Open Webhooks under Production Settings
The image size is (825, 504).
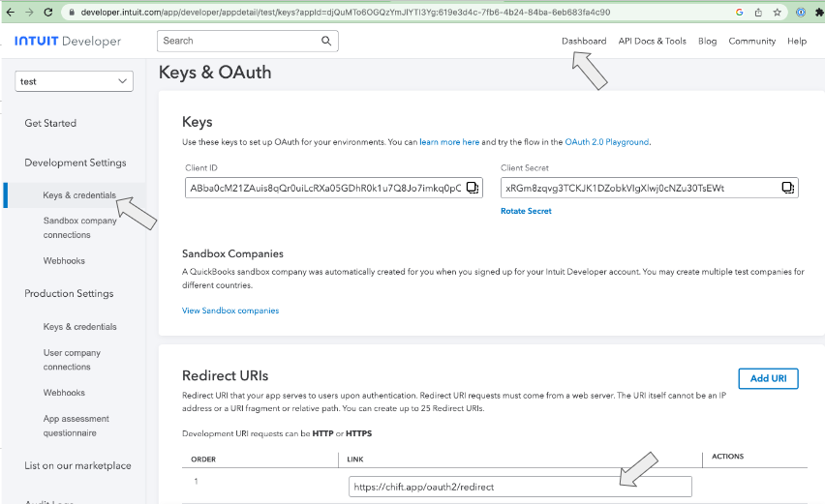tap(64, 393)
